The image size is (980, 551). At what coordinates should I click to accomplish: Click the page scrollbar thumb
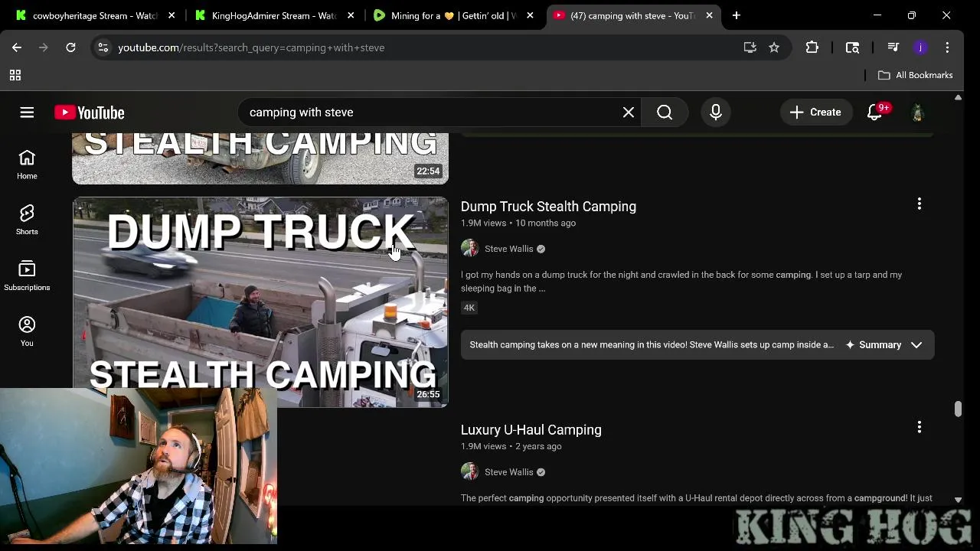(958, 409)
